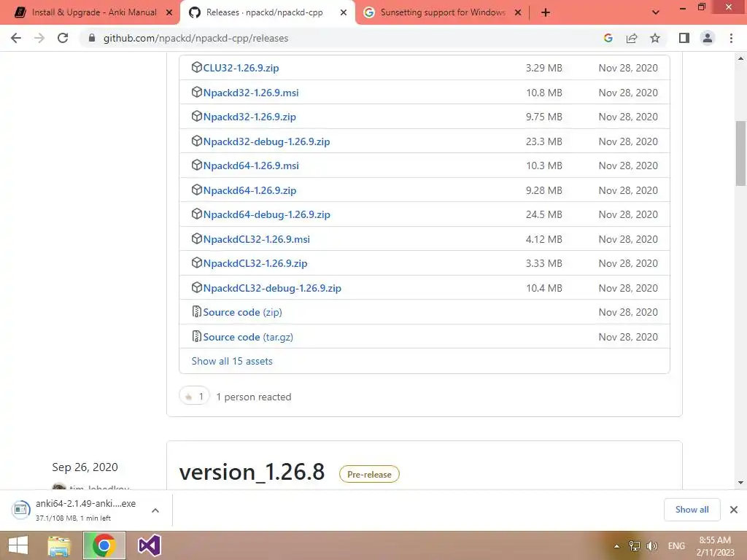Viewport: 747px width, 560px height.
Task: Close the Sunsetting support tab
Action: pos(518,13)
